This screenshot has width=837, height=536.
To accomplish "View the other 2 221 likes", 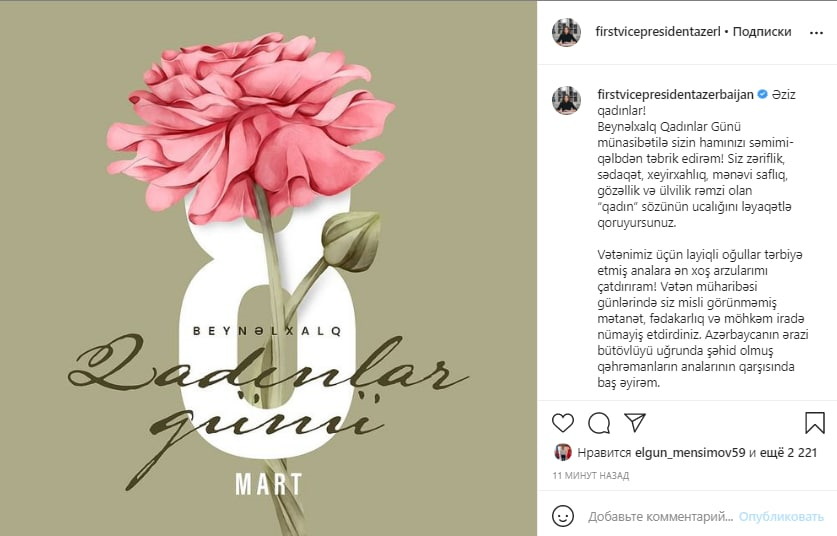I will click(788, 453).
